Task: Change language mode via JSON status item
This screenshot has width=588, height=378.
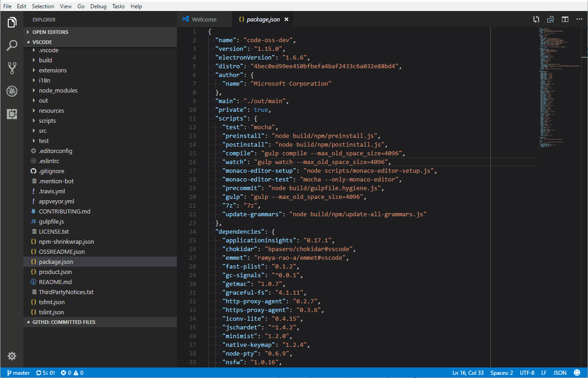Action: coord(560,373)
